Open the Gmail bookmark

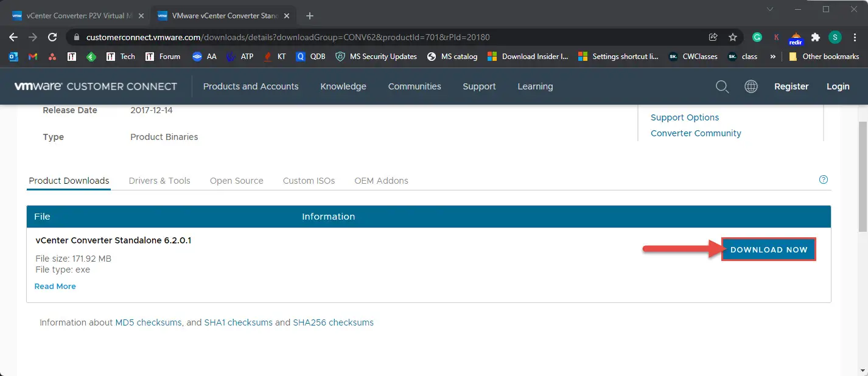click(x=33, y=57)
